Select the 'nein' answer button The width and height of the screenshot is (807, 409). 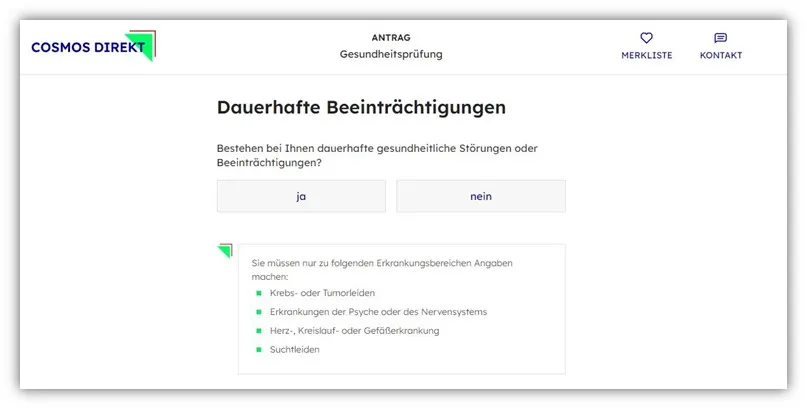[x=481, y=196]
